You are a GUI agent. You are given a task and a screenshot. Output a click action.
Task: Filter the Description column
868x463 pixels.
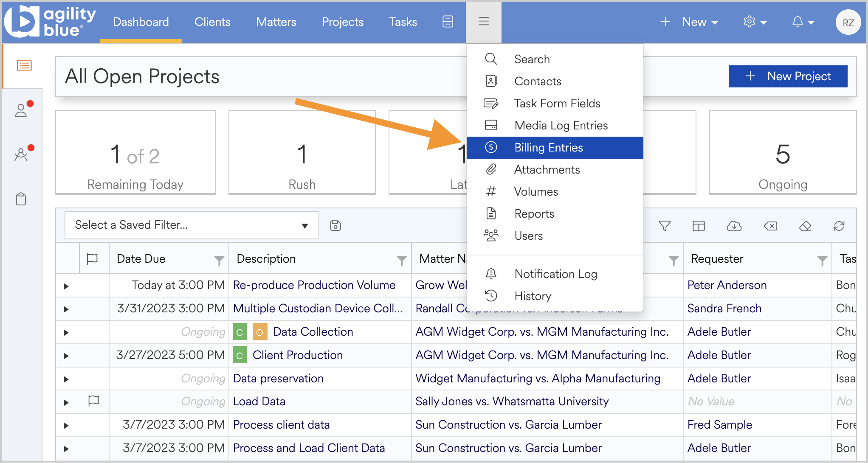(x=402, y=261)
